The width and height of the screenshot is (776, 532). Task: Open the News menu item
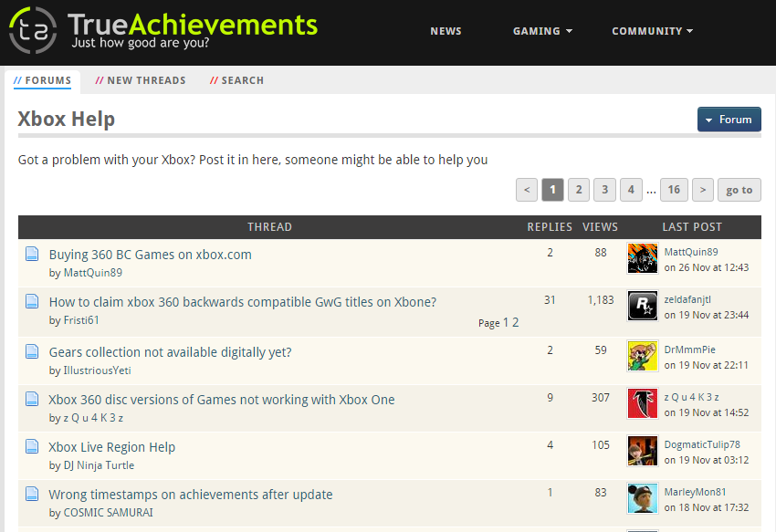coord(446,31)
